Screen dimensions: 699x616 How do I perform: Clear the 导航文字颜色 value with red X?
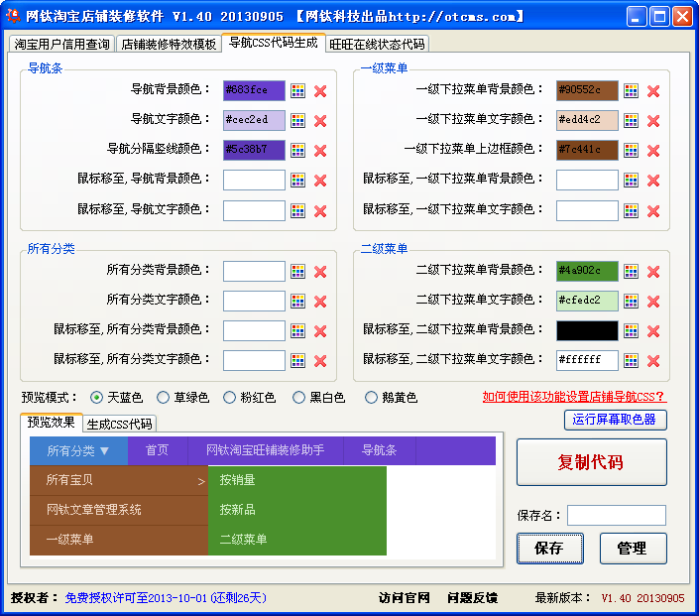320,121
